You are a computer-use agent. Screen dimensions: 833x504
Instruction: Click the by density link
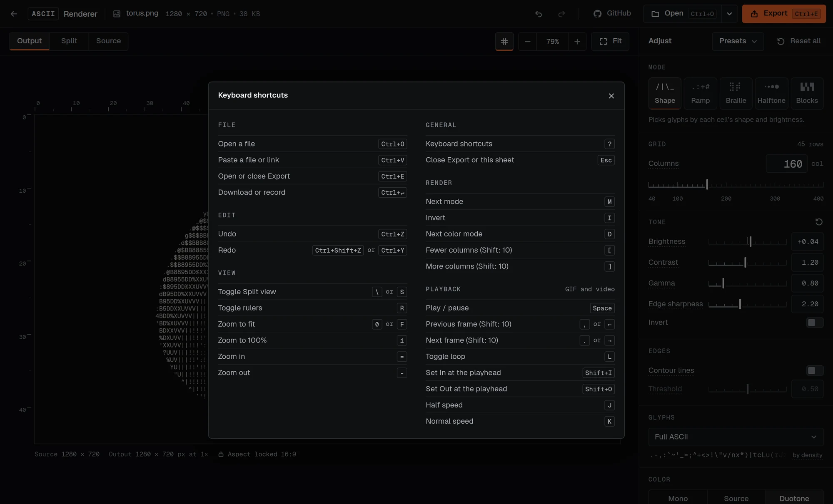[807, 455]
